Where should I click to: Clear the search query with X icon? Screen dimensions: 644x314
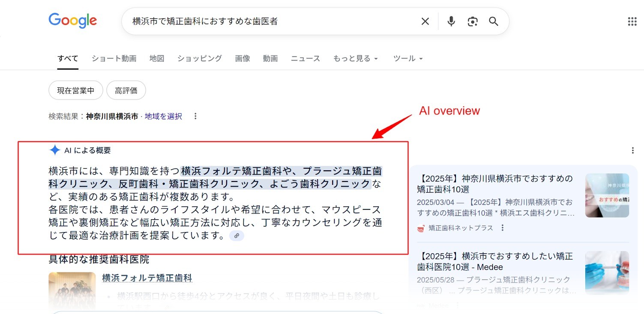pos(425,21)
